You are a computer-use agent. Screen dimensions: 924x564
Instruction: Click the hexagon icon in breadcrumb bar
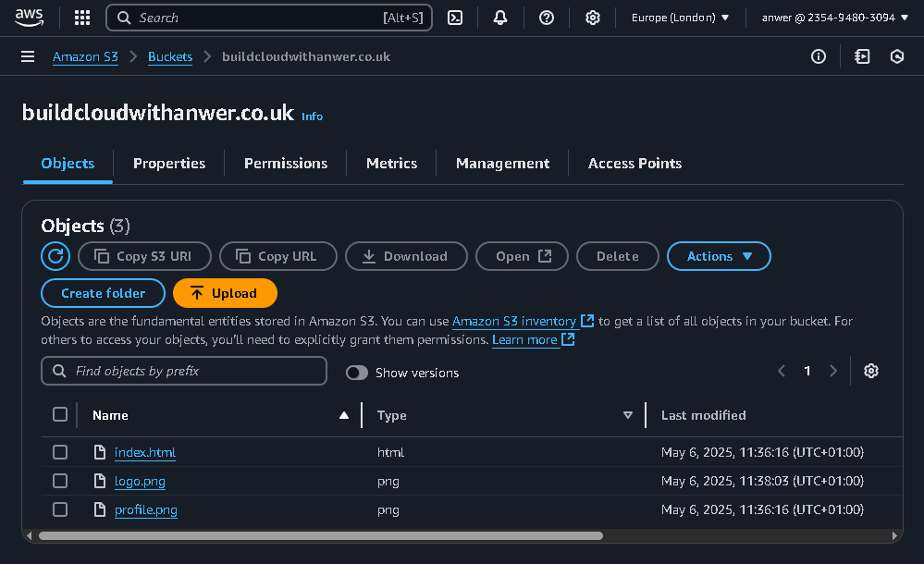[x=897, y=56]
